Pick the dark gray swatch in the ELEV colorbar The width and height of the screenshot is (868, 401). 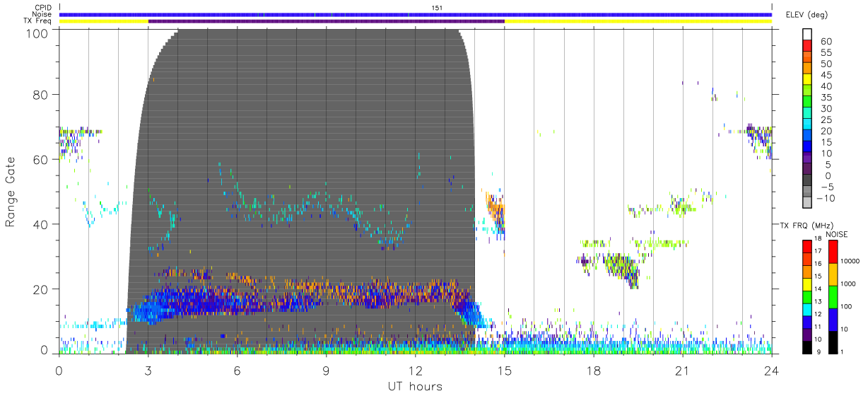point(807,181)
